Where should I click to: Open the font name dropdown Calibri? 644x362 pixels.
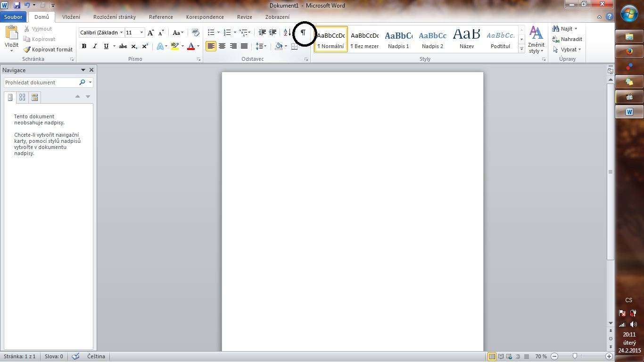pyautogui.click(x=121, y=33)
